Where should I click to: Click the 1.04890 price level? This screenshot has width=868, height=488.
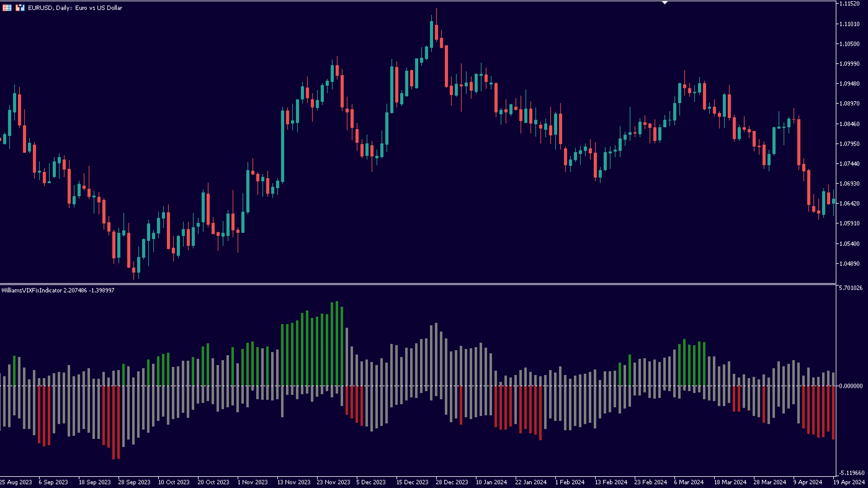coord(848,263)
